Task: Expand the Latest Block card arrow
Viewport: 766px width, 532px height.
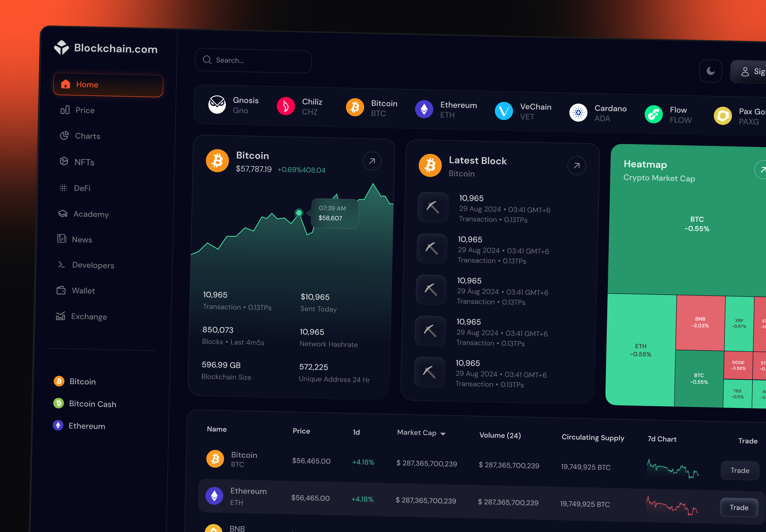Action: coord(577,166)
